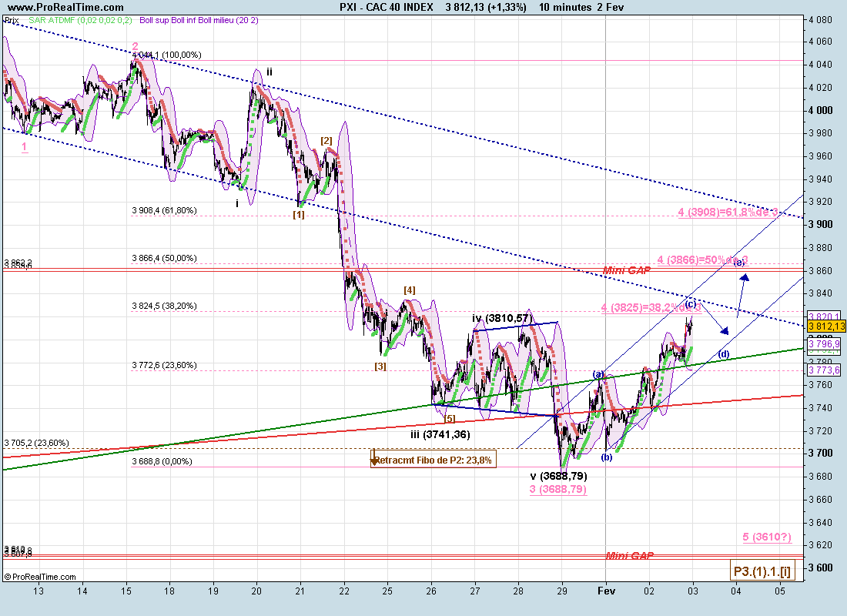Click the '4 044,1 (100,00%)' Fibonacci label

167,55
